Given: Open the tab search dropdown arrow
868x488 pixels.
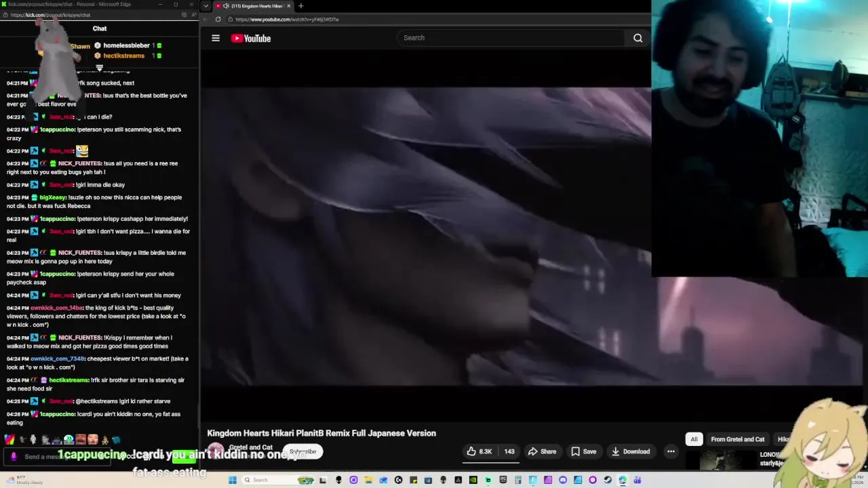Looking at the screenshot, I should [x=206, y=6].
